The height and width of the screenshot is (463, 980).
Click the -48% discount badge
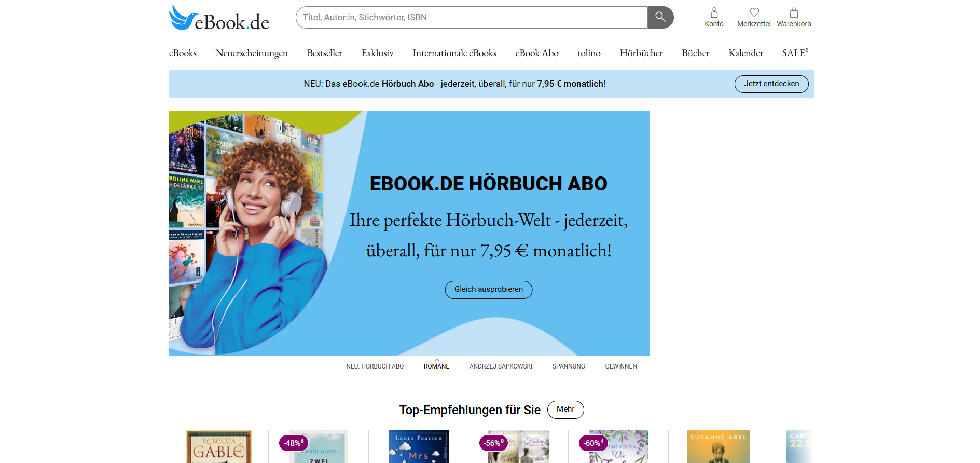point(294,443)
